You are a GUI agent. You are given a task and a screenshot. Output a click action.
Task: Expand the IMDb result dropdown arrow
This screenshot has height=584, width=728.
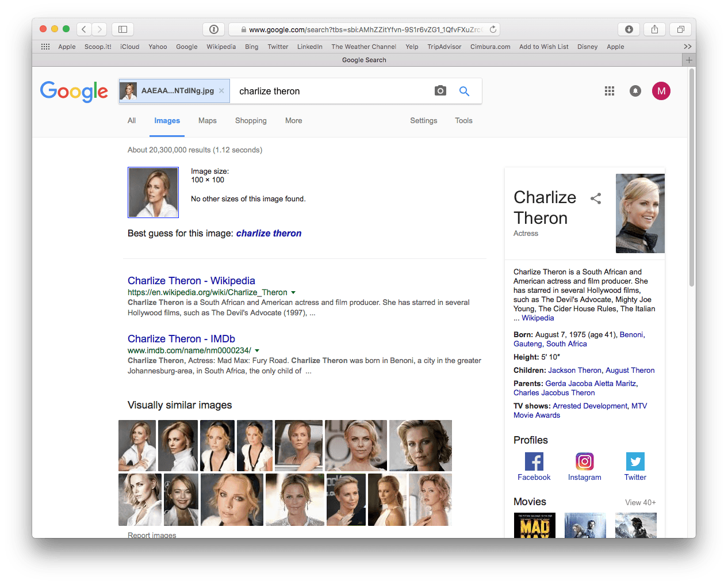coord(258,350)
